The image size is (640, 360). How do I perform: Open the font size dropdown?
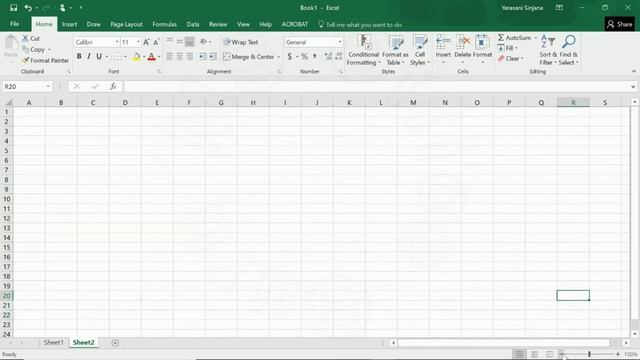coord(138,42)
